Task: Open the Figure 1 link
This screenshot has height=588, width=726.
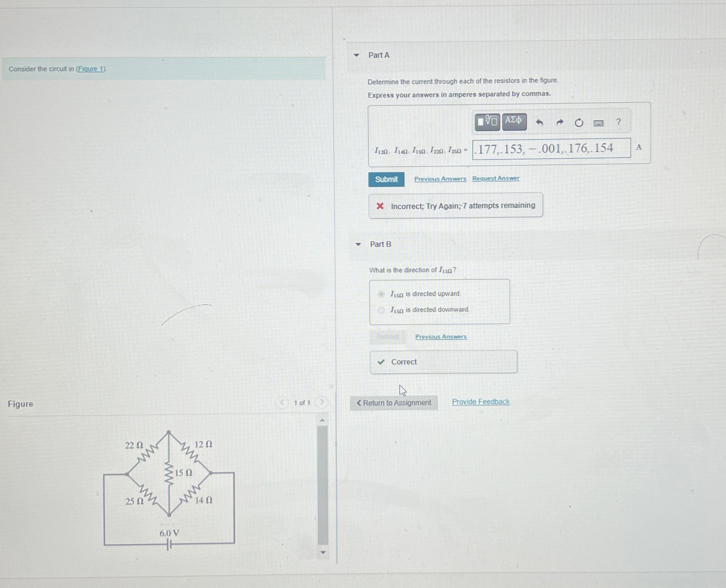Action: tap(91, 69)
